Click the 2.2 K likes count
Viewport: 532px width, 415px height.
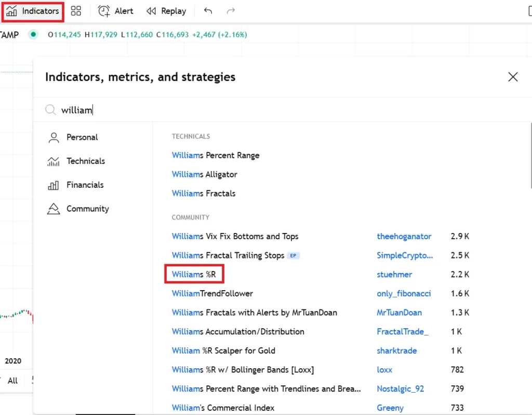[x=460, y=274]
